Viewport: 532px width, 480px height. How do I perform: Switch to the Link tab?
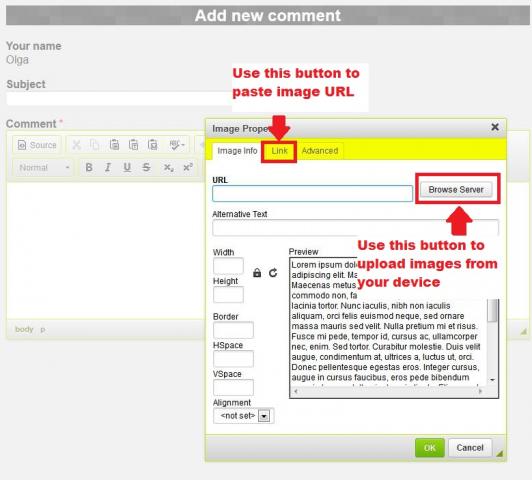point(279,151)
